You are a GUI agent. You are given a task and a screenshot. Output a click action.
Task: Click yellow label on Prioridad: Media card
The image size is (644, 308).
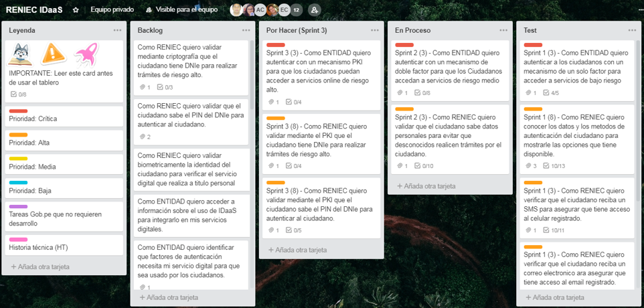click(18, 159)
